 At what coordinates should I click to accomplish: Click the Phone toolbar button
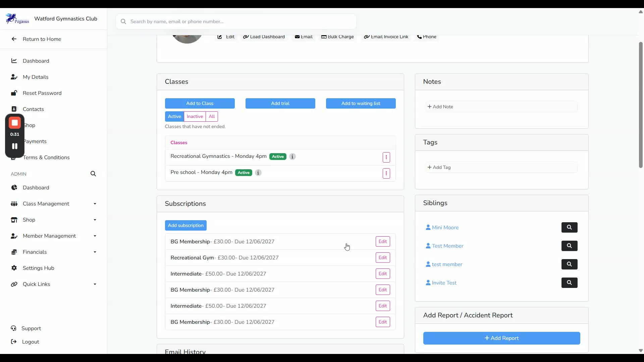(x=427, y=37)
